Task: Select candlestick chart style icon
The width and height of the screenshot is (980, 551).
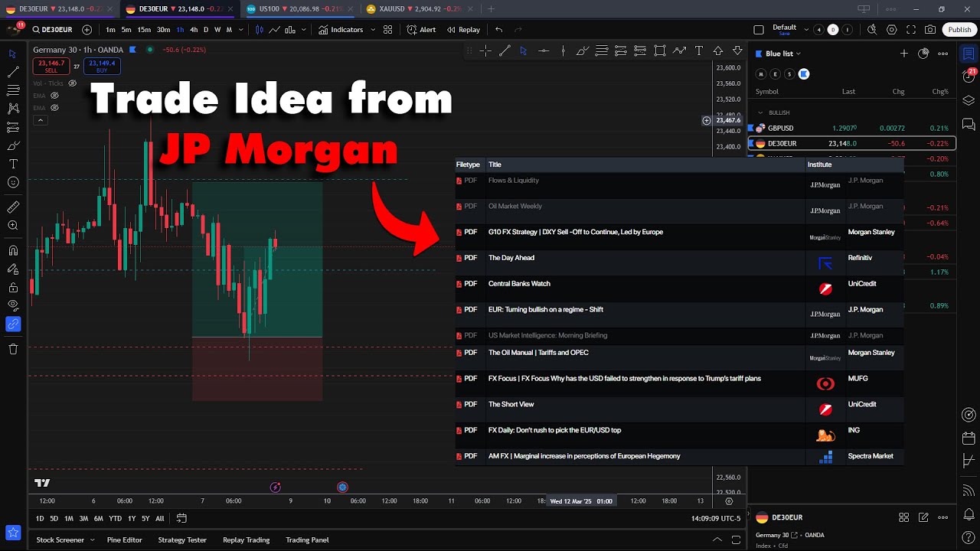Action: click(x=260, y=30)
